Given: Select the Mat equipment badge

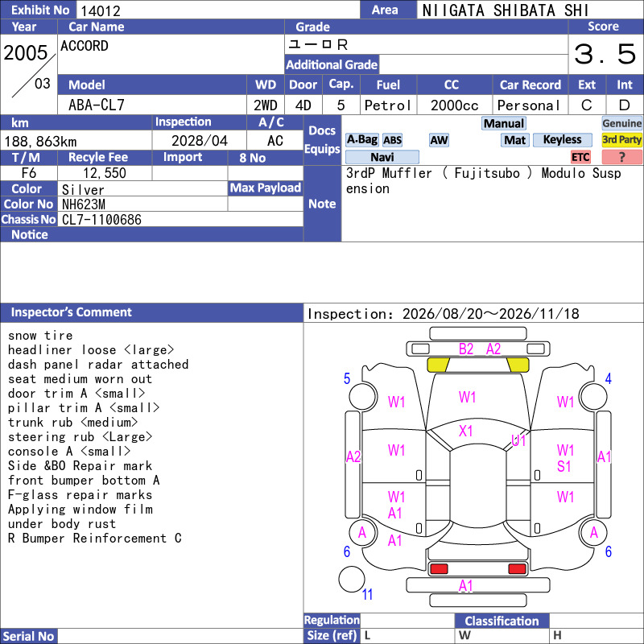Looking at the screenshot, I should [514, 140].
